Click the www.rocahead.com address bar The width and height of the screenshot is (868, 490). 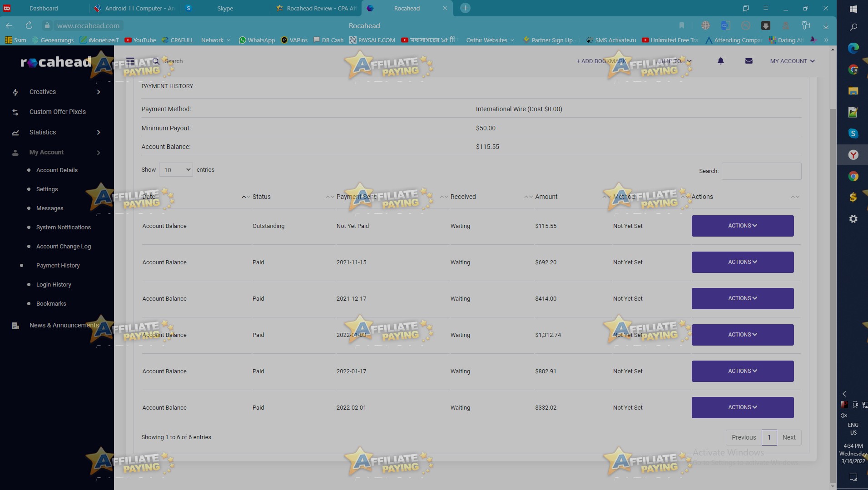pyautogui.click(x=88, y=25)
